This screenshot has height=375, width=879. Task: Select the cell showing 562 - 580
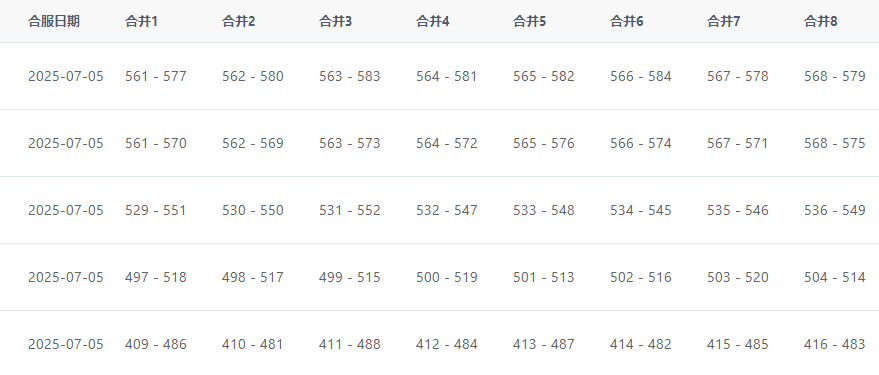(253, 76)
